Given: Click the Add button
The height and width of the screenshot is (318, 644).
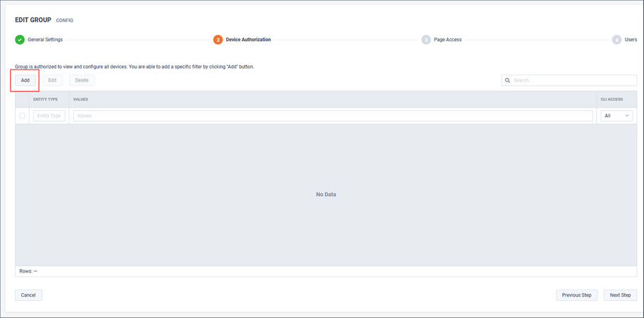Looking at the screenshot, I should coord(25,80).
